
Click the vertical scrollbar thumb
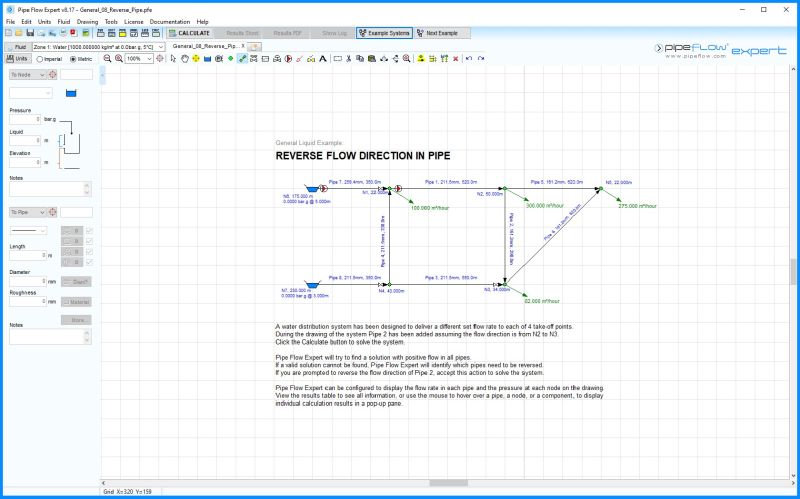point(793,271)
